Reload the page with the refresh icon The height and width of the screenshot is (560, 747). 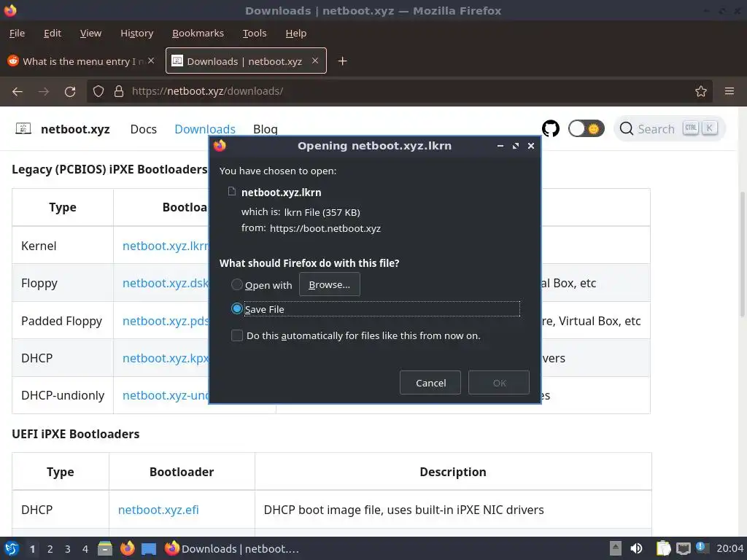(x=70, y=91)
